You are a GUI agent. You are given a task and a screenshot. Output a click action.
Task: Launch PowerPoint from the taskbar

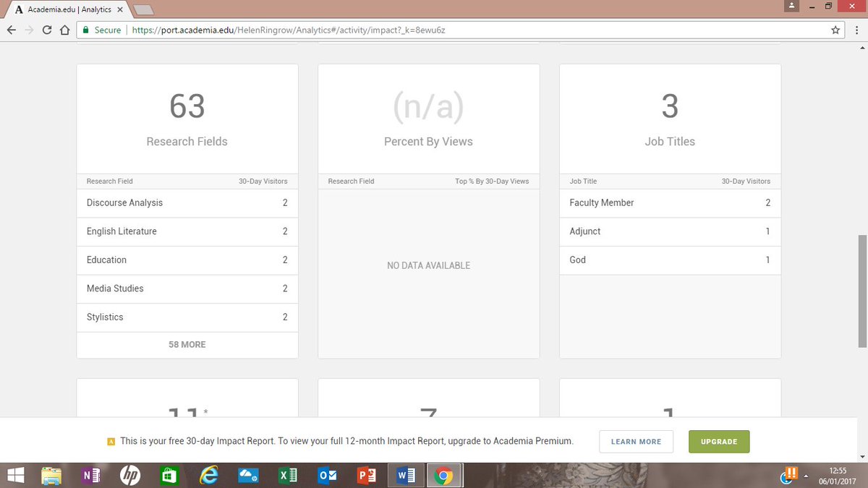pyautogui.click(x=367, y=475)
